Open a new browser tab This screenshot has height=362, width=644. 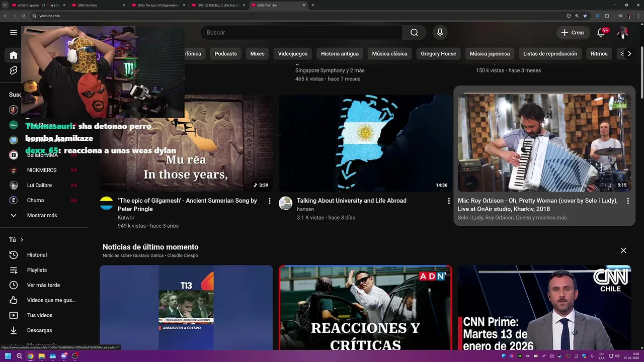313,5
